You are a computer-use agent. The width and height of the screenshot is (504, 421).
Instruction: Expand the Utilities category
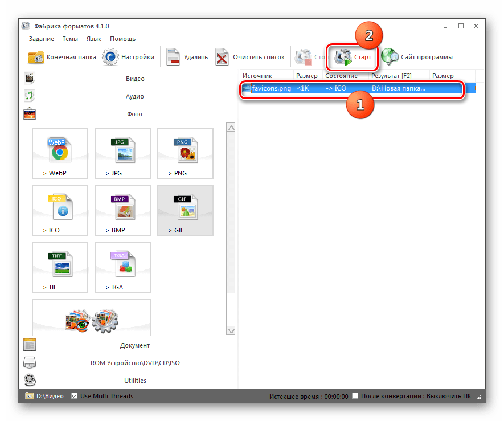135,381
